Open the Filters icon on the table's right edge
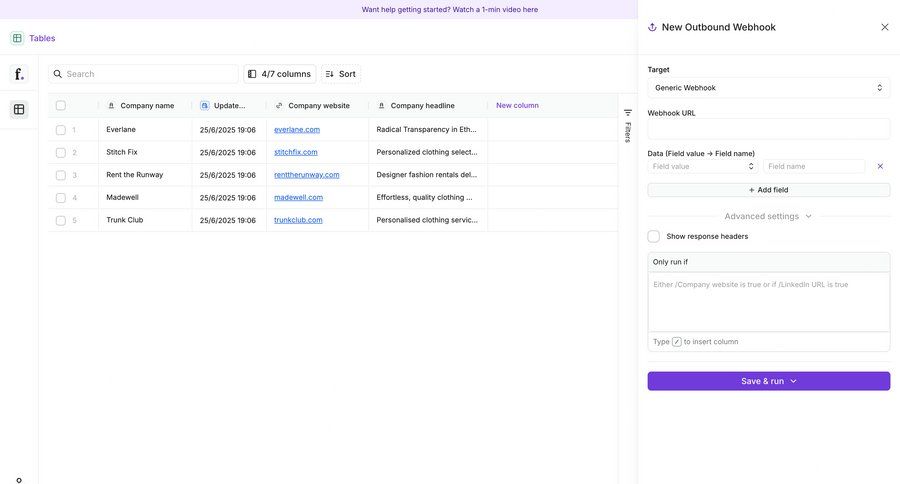Image resolution: width=900 pixels, height=484 pixels. click(628, 113)
